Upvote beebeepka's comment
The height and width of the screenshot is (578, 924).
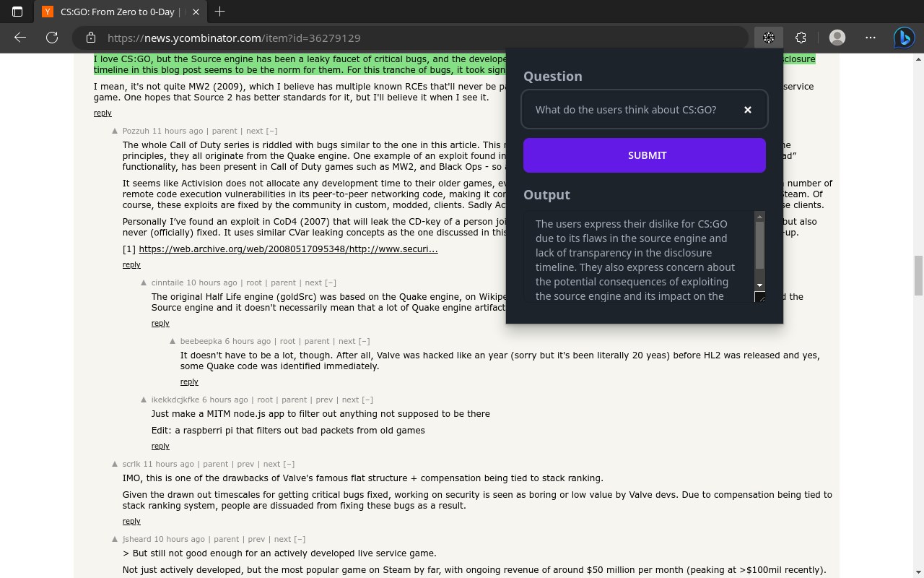pyautogui.click(x=173, y=341)
